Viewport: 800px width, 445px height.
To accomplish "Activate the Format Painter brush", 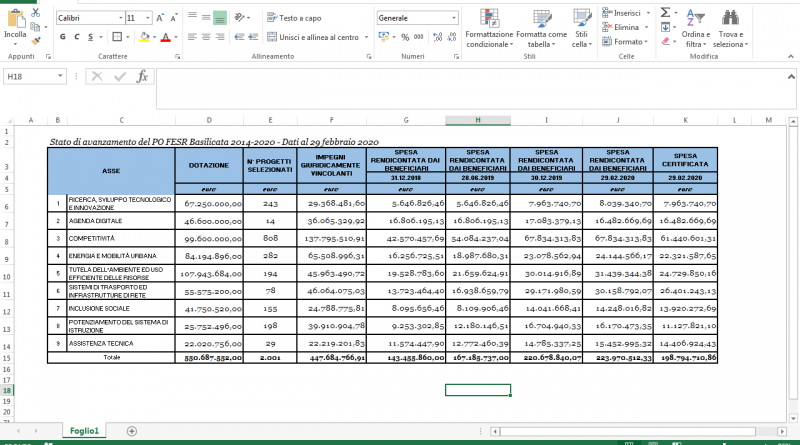I will pos(35,40).
